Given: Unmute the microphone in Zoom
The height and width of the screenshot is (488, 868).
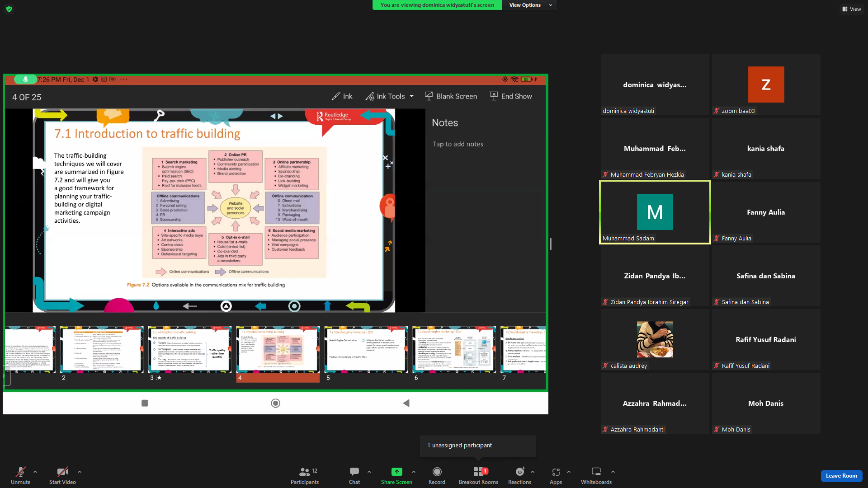Looking at the screenshot, I should (20, 475).
